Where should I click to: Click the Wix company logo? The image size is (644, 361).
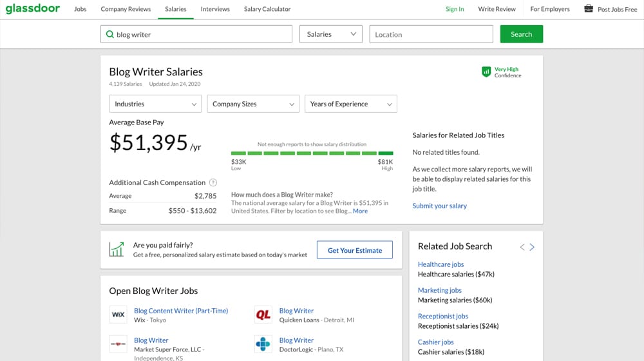pos(118,315)
